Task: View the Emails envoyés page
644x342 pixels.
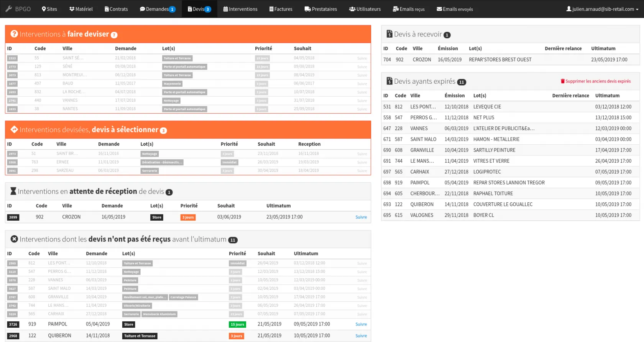Action: (x=455, y=9)
